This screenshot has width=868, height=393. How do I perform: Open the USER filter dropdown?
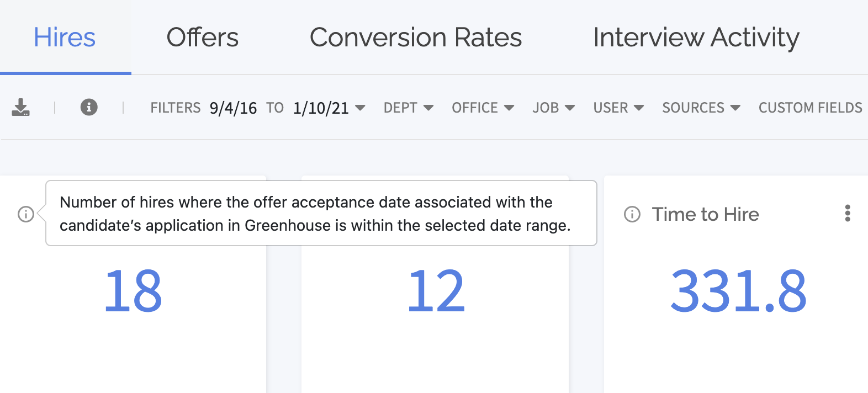[618, 108]
